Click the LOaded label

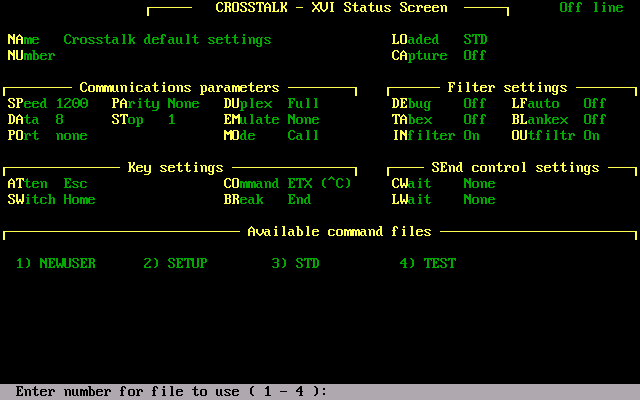click(416, 40)
